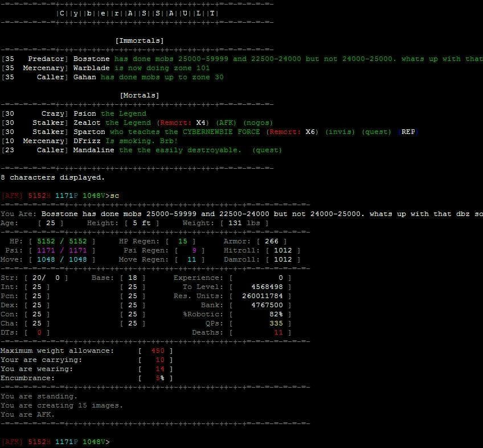Click the QPs value 335
Image resolution: width=483 pixels, height=448 pixels.
pyautogui.click(x=276, y=323)
